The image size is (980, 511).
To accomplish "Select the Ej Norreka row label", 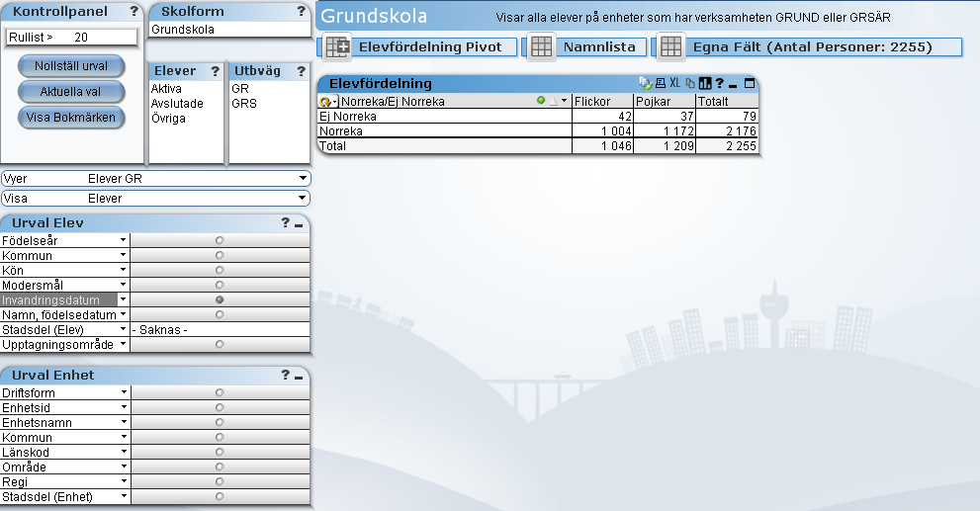I will point(444,117).
